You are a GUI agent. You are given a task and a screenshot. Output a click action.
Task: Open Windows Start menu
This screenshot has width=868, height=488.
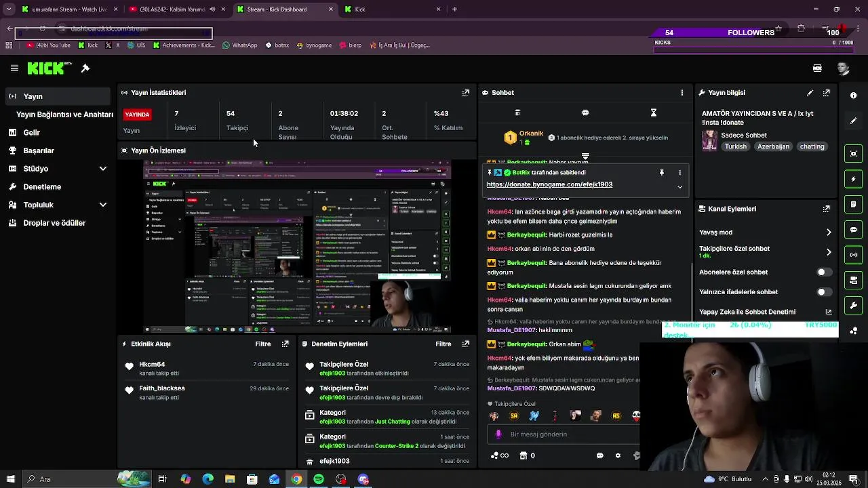pyautogui.click(x=10, y=479)
